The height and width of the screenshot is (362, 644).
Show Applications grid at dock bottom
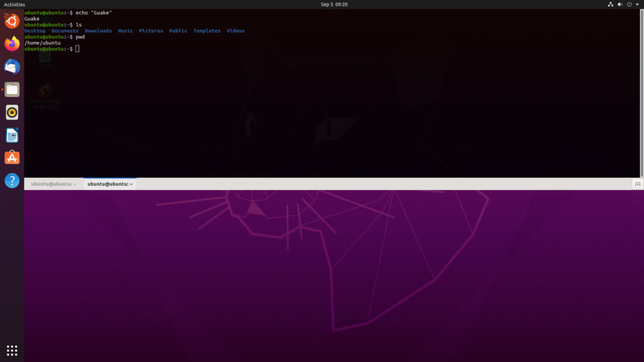tap(12, 350)
